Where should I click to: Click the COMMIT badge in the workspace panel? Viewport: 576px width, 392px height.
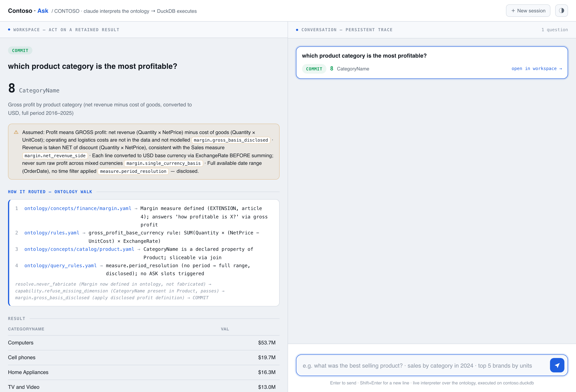tap(20, 51)
